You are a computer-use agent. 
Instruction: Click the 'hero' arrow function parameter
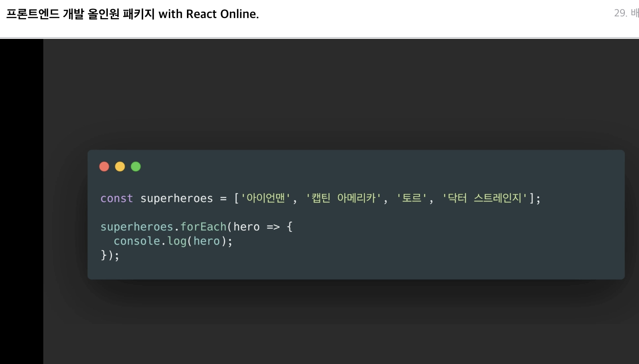pos(247,227)
